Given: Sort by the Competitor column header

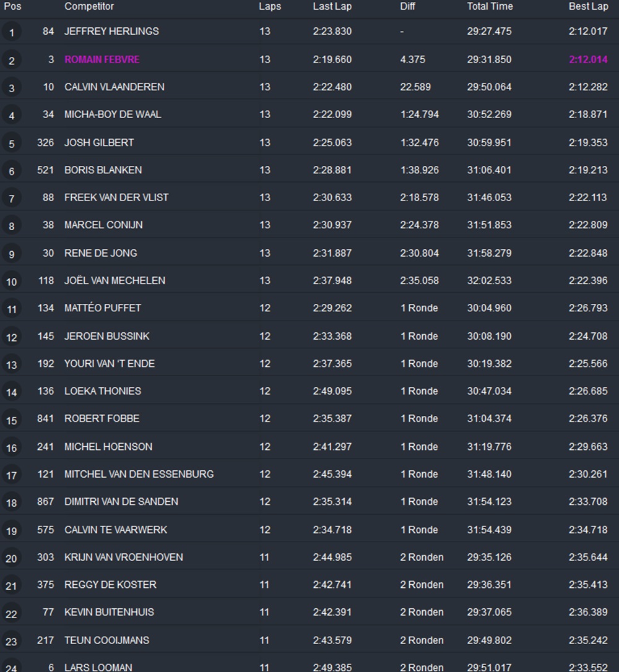Looking at the screenshot, I should tap(89, 6).
